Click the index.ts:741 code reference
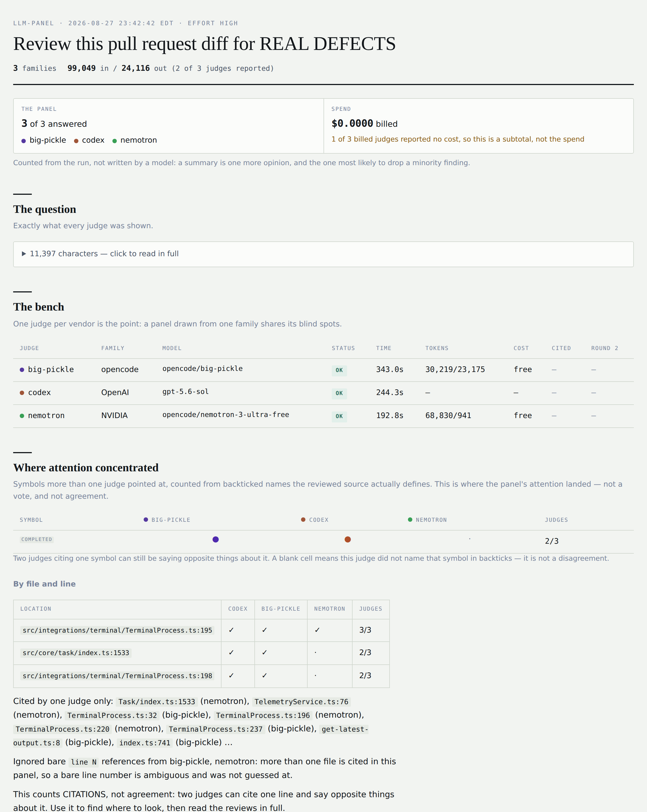Screen dimensions: 647x812 pos(145,743)
